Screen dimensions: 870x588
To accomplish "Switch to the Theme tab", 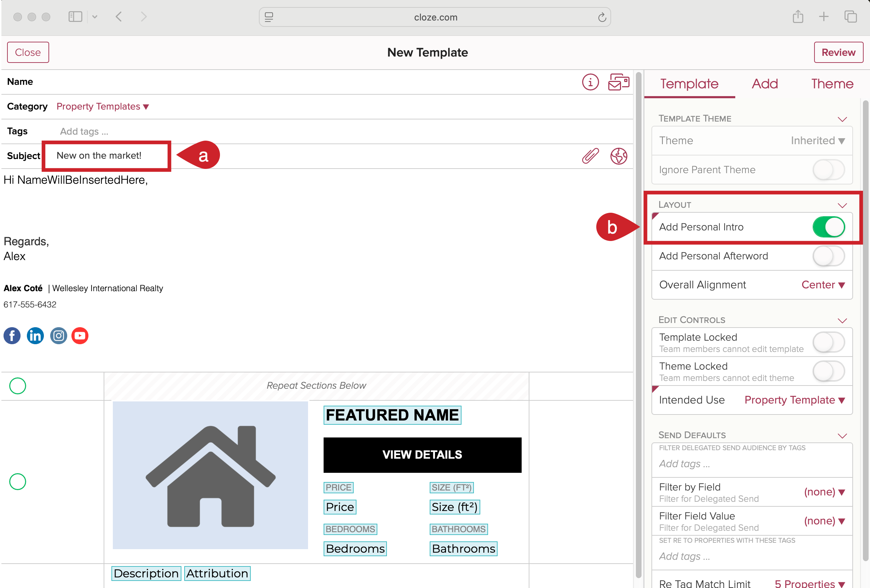I will click(832, 83).
